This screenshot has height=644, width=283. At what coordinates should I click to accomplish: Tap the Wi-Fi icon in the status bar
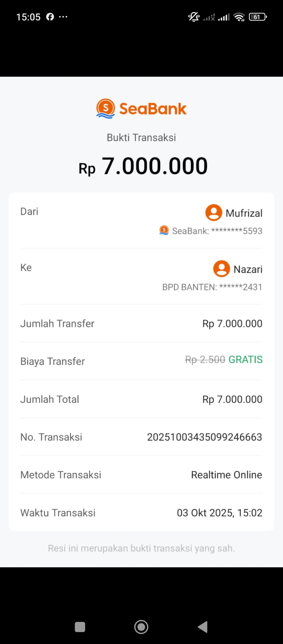239,17
